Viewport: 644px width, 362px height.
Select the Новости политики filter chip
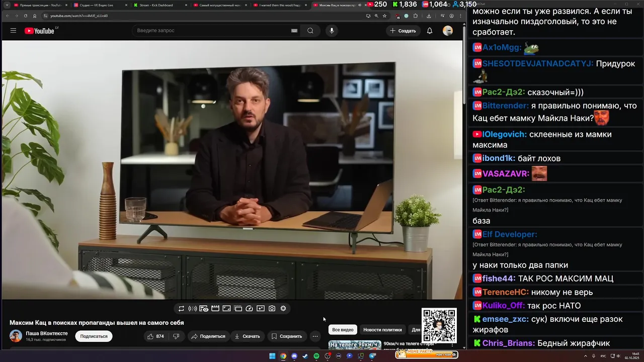coord(382,330)
